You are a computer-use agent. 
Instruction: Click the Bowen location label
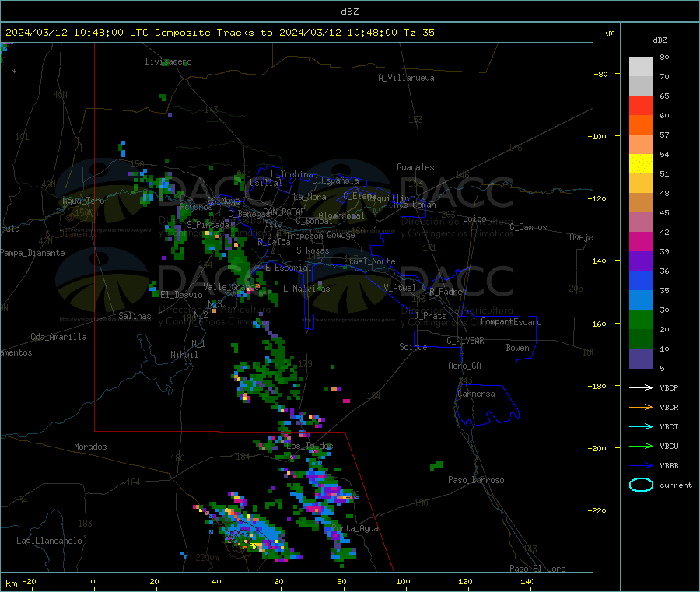[517, 348]
